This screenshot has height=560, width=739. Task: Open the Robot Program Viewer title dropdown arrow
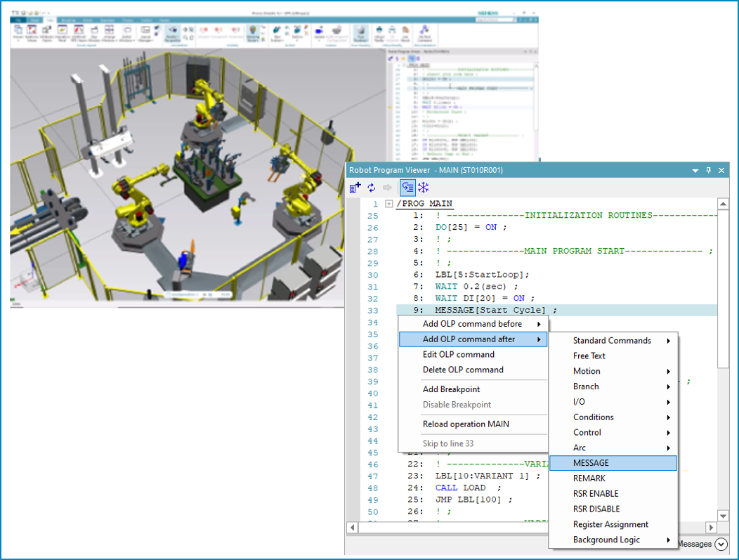[695, 170]
